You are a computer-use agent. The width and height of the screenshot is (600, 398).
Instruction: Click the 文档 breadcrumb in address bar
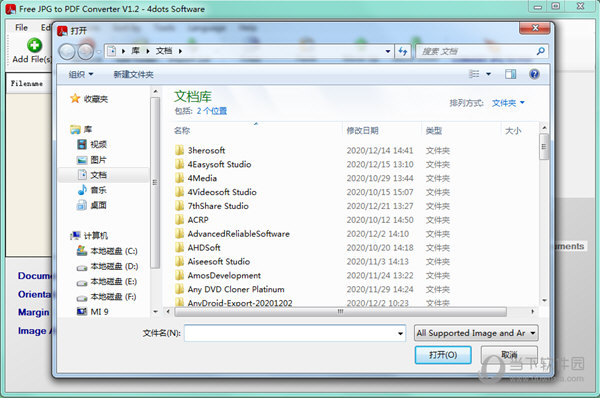coord(164,51)
